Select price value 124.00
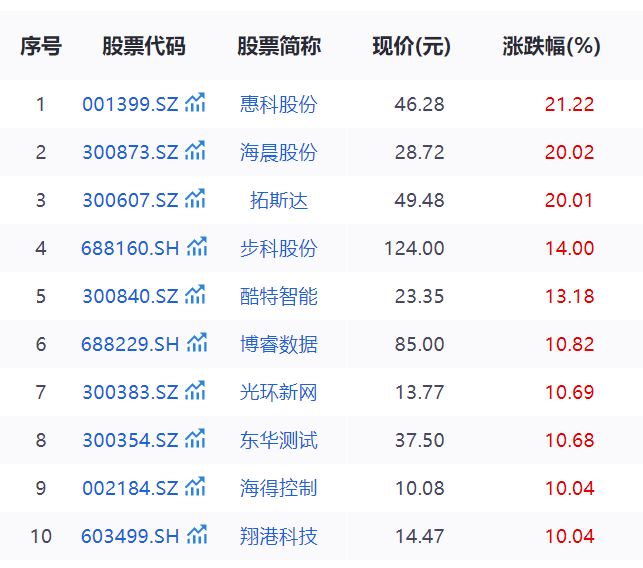This screenshot has width=643, height=568. point(414,248)
